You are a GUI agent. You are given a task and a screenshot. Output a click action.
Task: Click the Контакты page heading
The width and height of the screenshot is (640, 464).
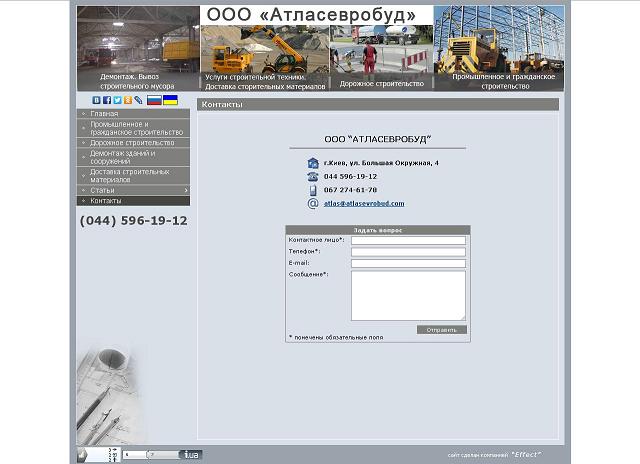click(x=222, y=104)
